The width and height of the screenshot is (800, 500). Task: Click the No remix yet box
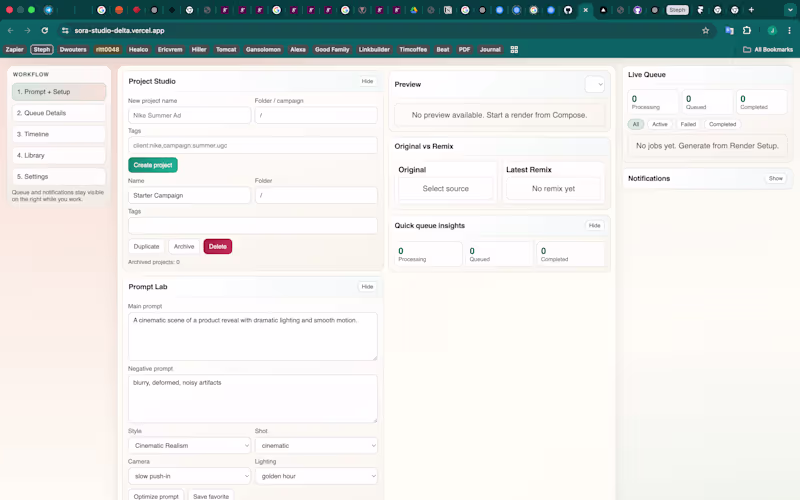[x=553, y=189]
